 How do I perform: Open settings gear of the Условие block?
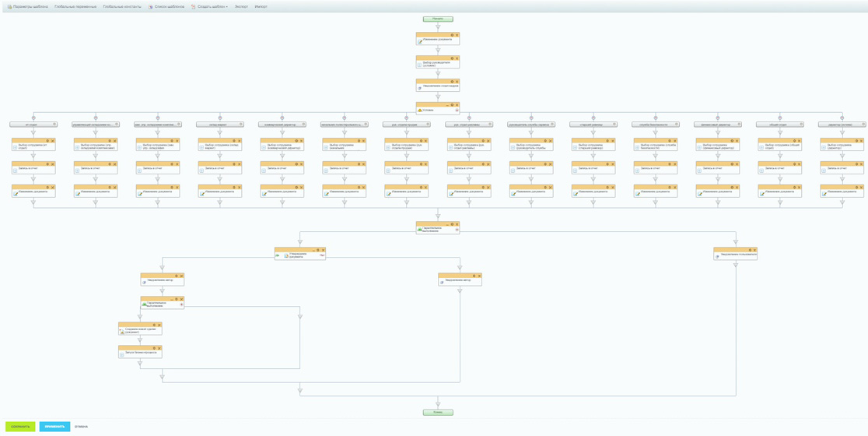pos(452,104)
